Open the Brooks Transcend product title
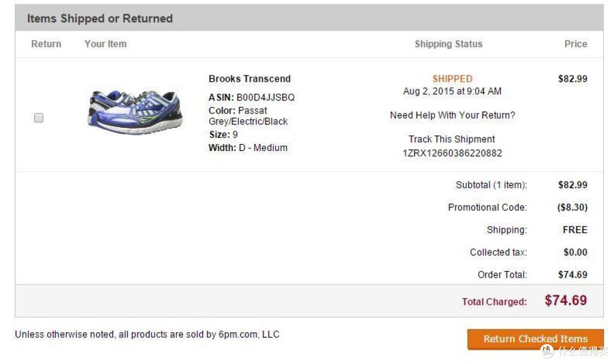The image size is (614, 364). coord(250,78)
